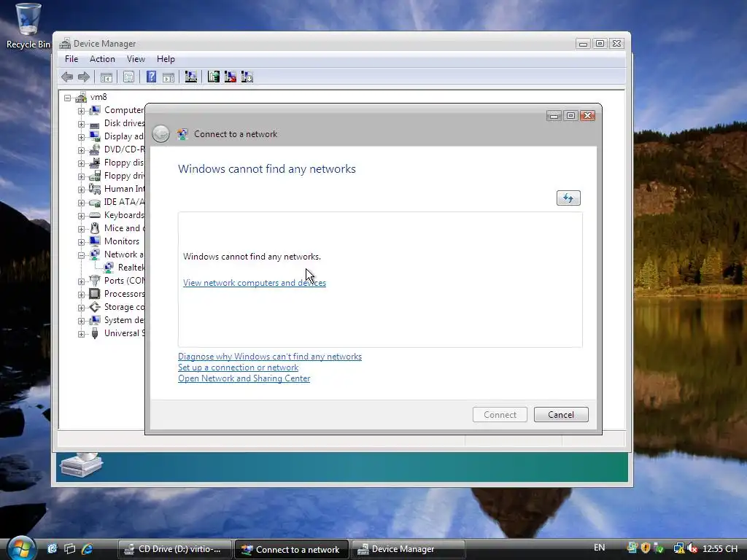Screen dimensions: 747x560
Task: Scan for hardware changes icon
Action: (191, 77)
